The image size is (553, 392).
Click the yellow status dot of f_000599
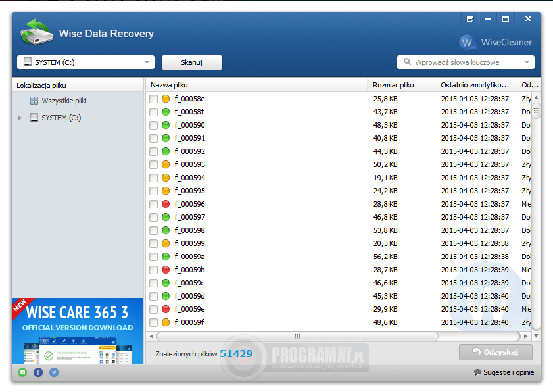click(x=166, y=243)
